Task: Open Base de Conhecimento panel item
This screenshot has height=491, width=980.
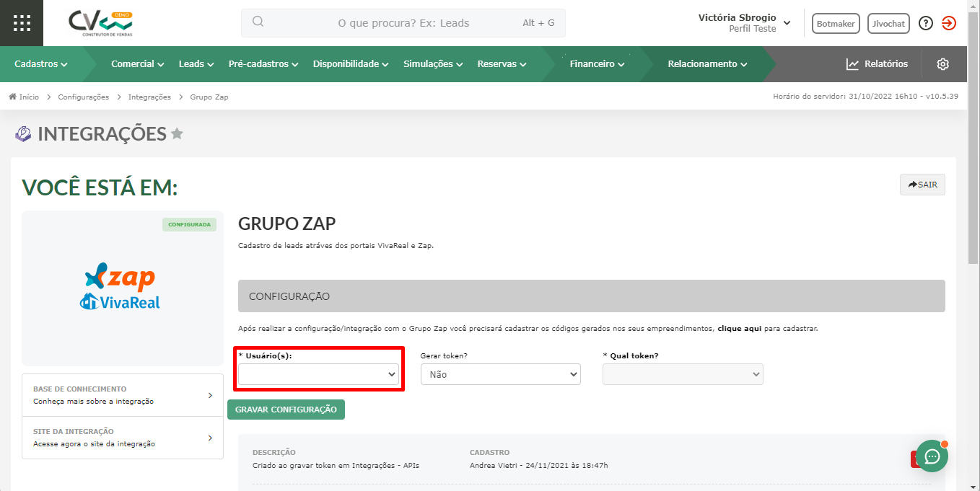Action: pos(123,395)
